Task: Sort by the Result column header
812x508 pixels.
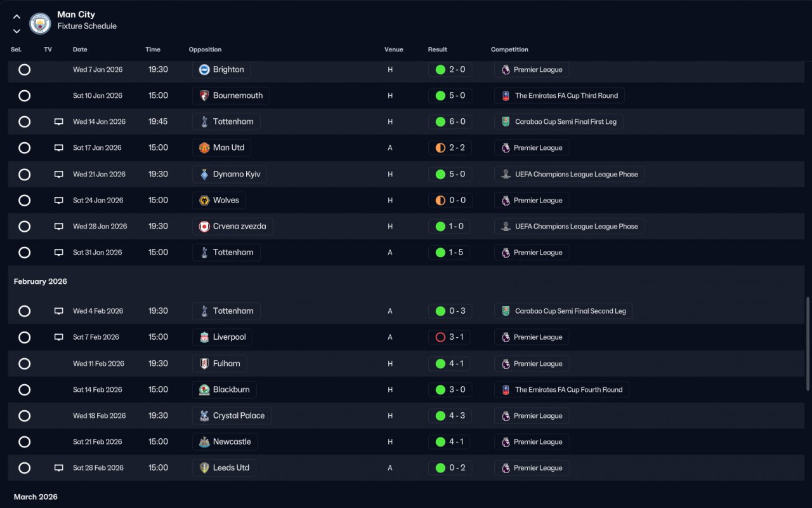Action: click(438, 50)
